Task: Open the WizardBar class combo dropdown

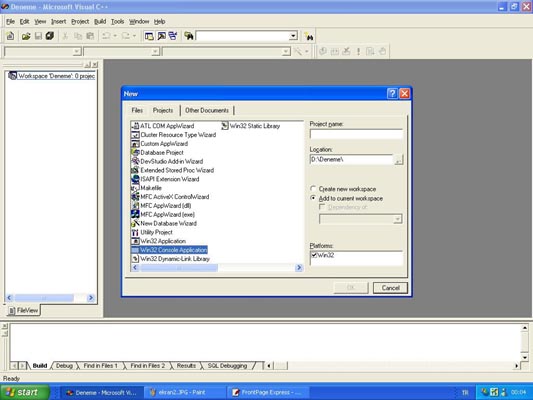Action: pyautogui.click(x=77, y=51)
